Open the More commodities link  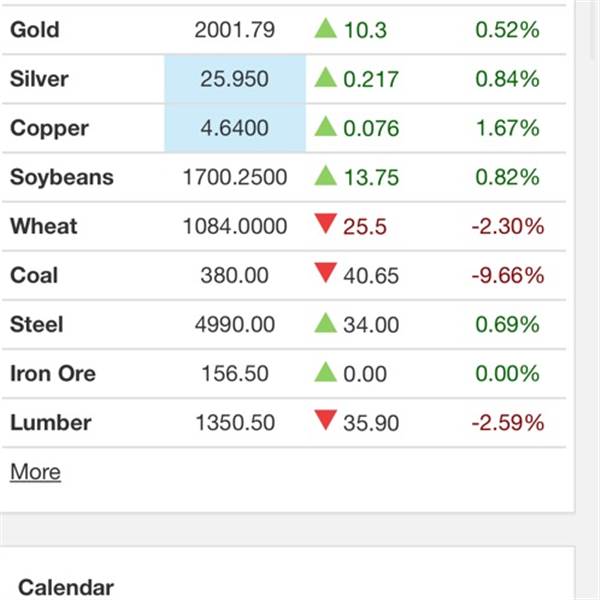point(35,471)
